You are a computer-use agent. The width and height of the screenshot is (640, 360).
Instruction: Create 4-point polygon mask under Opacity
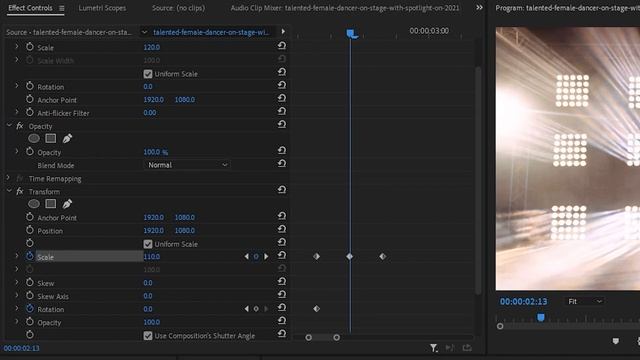click(51, 138)
